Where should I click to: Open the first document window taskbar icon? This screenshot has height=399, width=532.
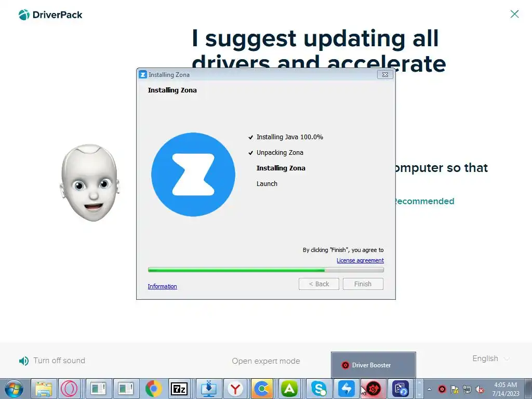[99, 389]
